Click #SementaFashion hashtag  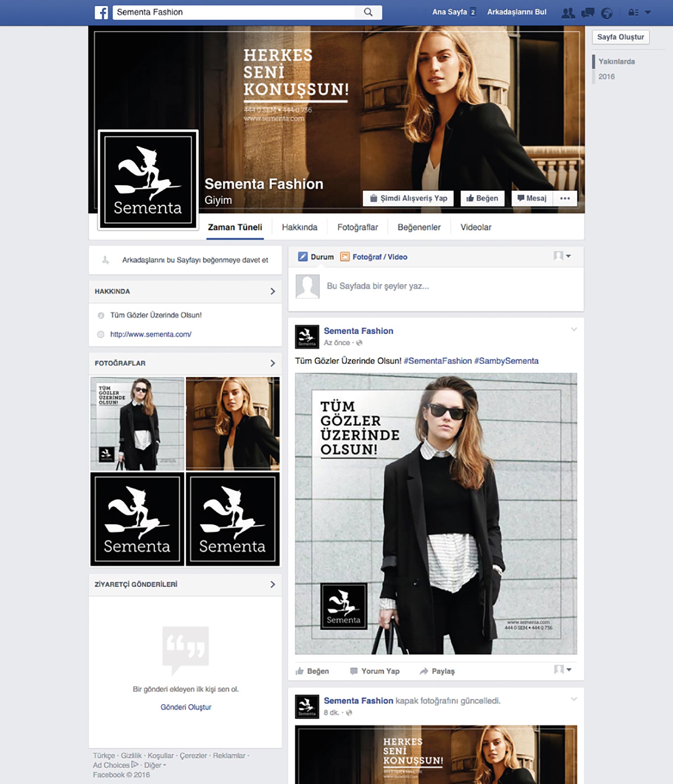coord(437,361)
